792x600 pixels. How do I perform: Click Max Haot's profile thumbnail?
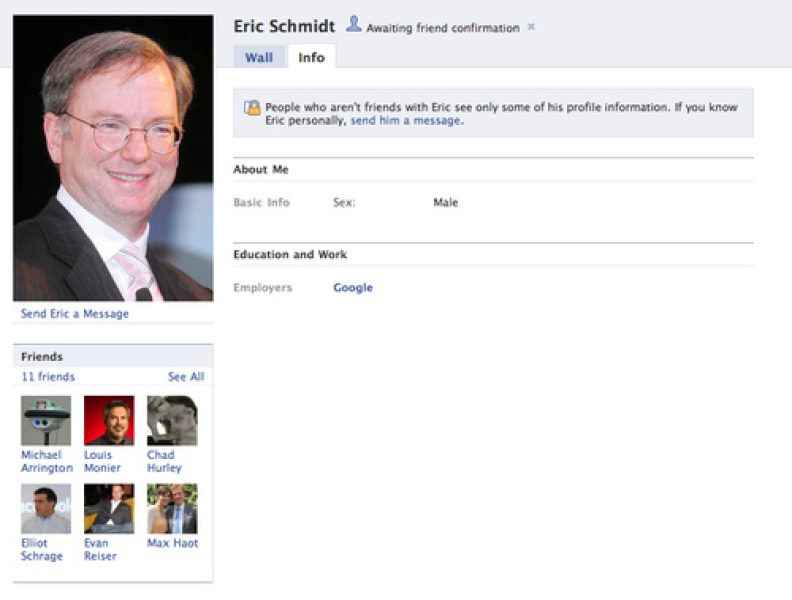172,509
